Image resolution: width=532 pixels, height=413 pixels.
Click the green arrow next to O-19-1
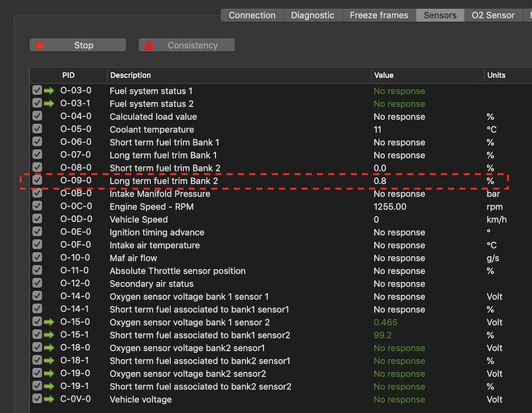tap(49, 386)
